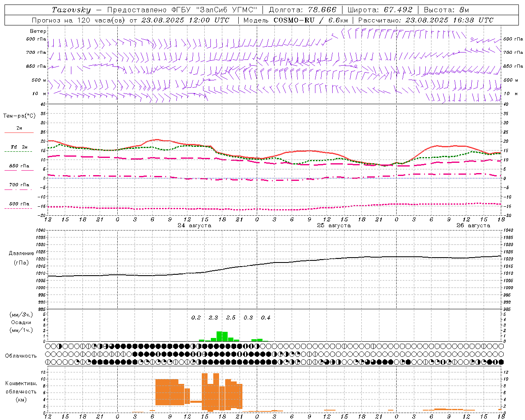The width and height of the screenshot is (525, 420).
Task: Click the '2м' temperature legend entry
Action: (19, 128)
